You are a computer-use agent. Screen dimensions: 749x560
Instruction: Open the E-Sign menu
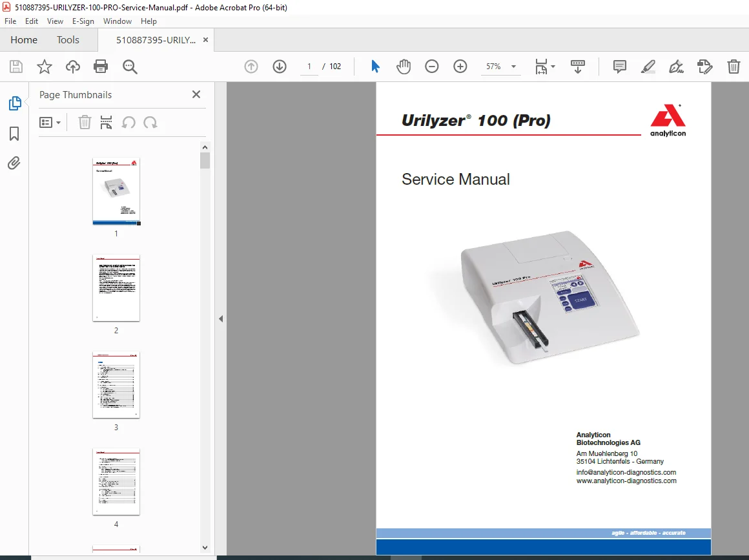[83, 21]
